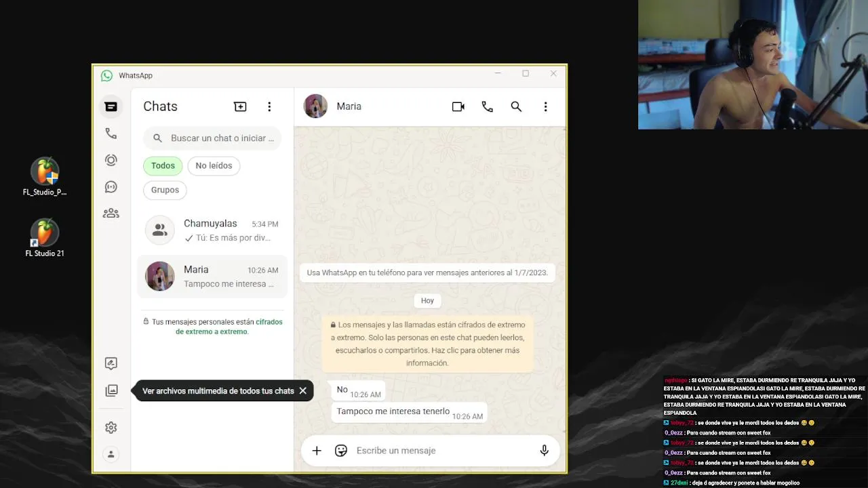The image size is (868, 488).
Task: Click the webcam overlay video
Action: pyautogui.click(x=753, y=64)
